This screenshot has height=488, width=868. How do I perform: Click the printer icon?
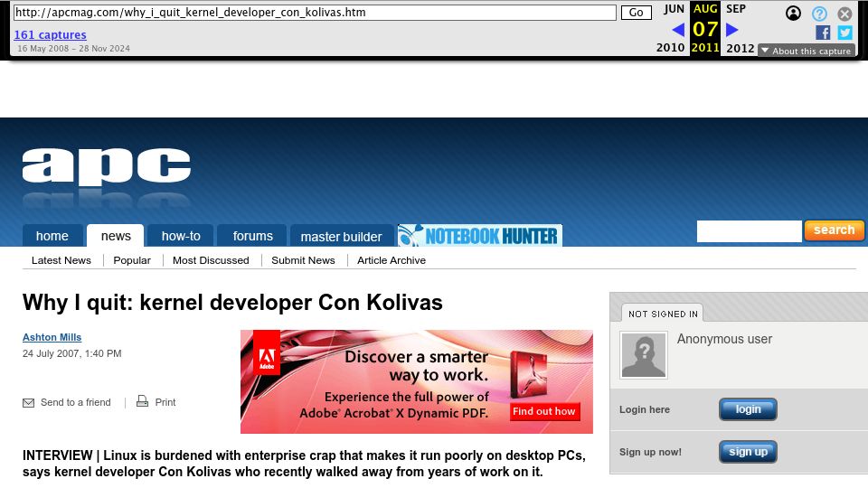[x=142, y=401]
